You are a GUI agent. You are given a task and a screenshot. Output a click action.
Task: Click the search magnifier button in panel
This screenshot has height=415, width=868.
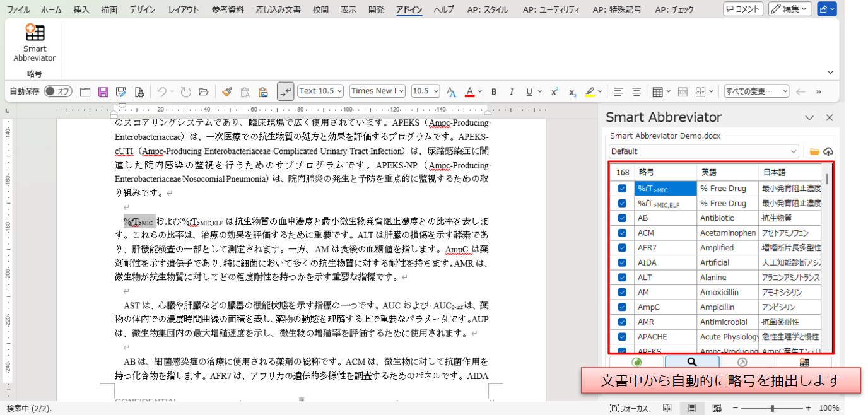pyautogui.click(x=692, y=362)
